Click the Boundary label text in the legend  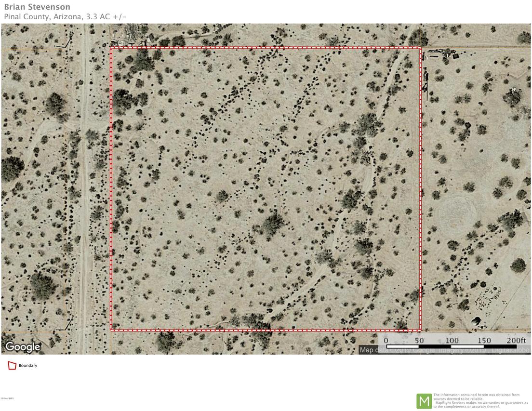27,365
